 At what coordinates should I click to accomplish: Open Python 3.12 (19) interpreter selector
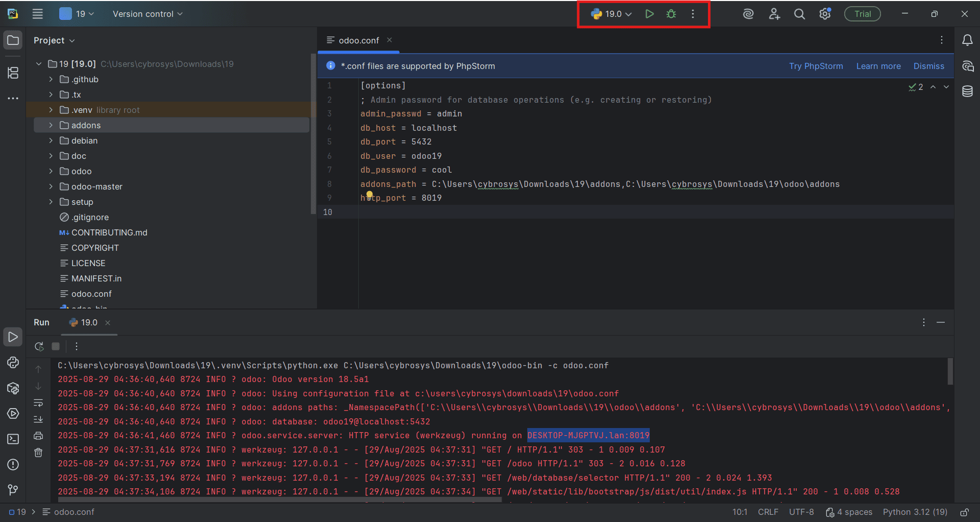point(915,512)
